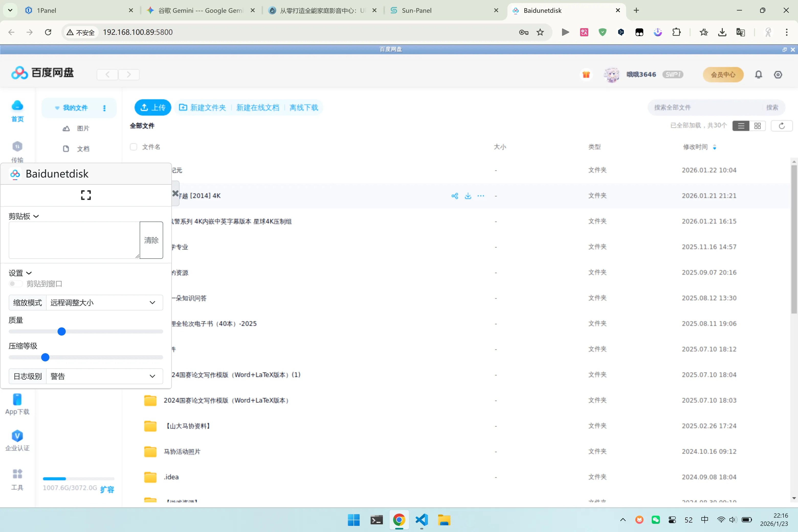Open the 日志级别 dropdown

point(104,376)
